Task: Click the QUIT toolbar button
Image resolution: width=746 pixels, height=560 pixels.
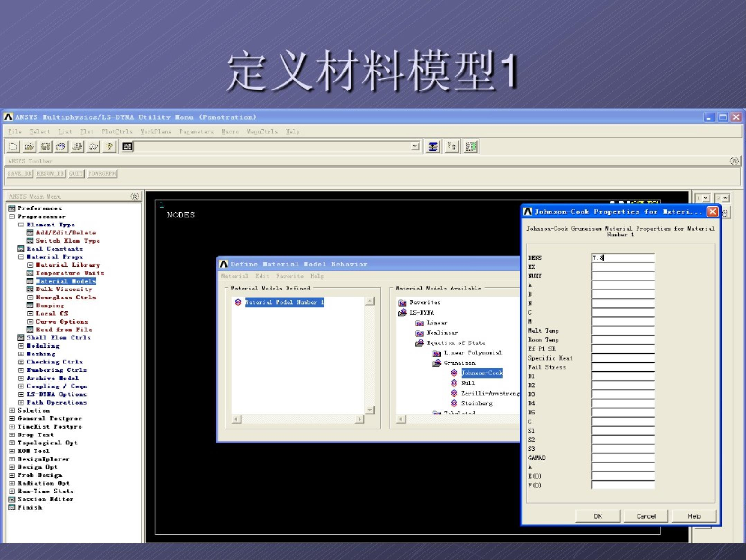Action: (76, 174)
